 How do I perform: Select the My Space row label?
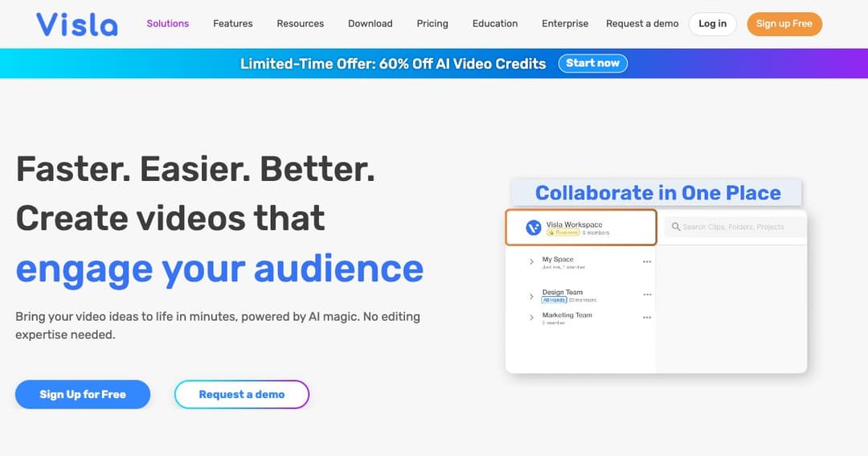pyautogui.click(x=558, y=259)
